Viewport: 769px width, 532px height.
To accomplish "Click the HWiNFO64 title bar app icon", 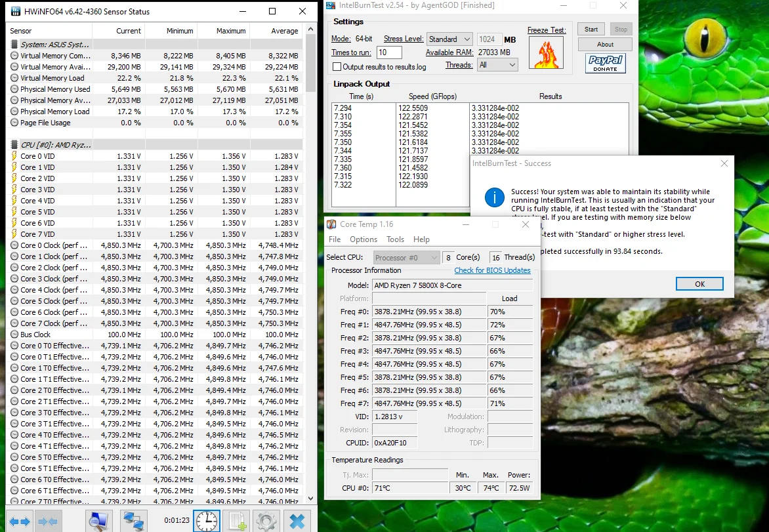I will coord(16,11).
